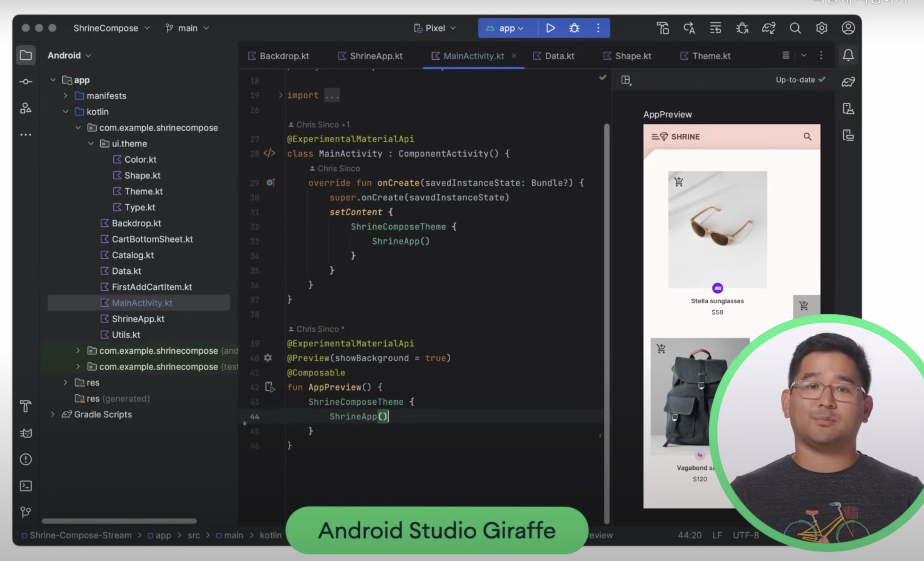
Task: Click the related XML gutter icon at line 28
Action: (269, 153)
